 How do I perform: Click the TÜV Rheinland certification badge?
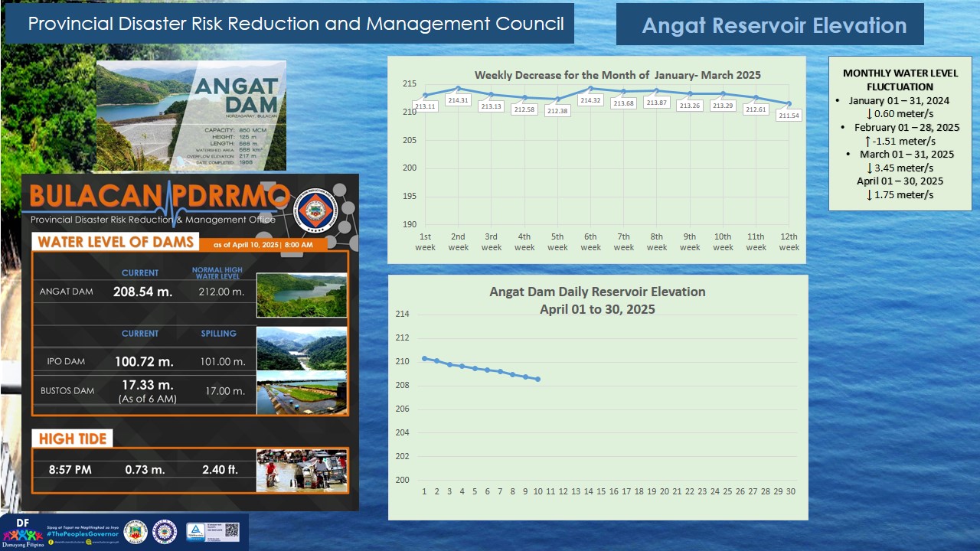pos(195,532)
